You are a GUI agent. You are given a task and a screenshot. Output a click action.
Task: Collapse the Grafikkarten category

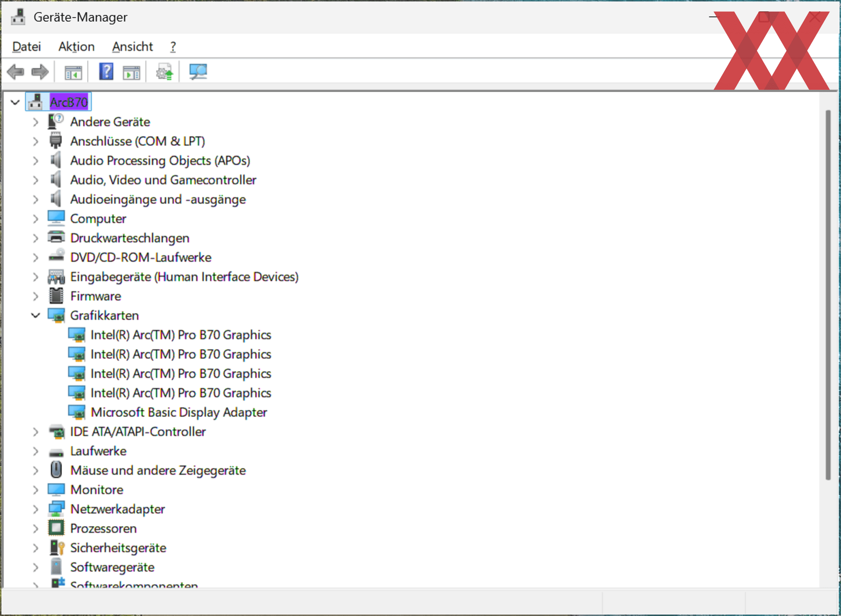[x=35, y=315]
